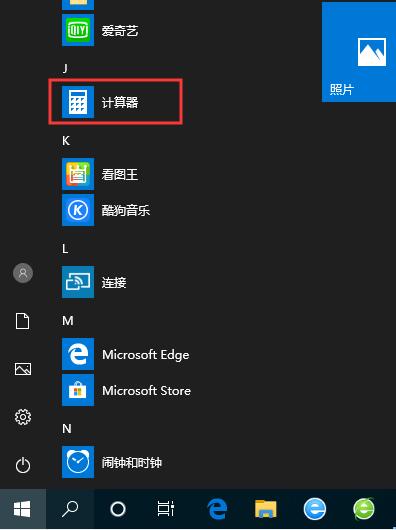Select the Microsoft Store text label
The height and width of the screenshot is (530, 396).
pyautogui.click(x=146, y=391)
